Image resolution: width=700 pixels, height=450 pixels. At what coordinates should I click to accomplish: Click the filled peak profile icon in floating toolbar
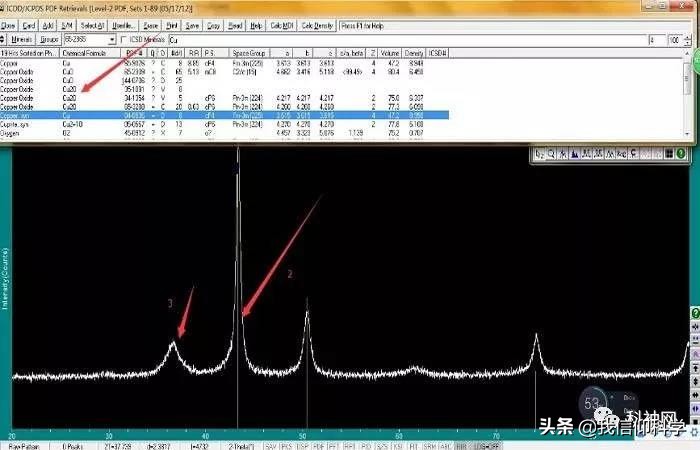tap(575, 154)
